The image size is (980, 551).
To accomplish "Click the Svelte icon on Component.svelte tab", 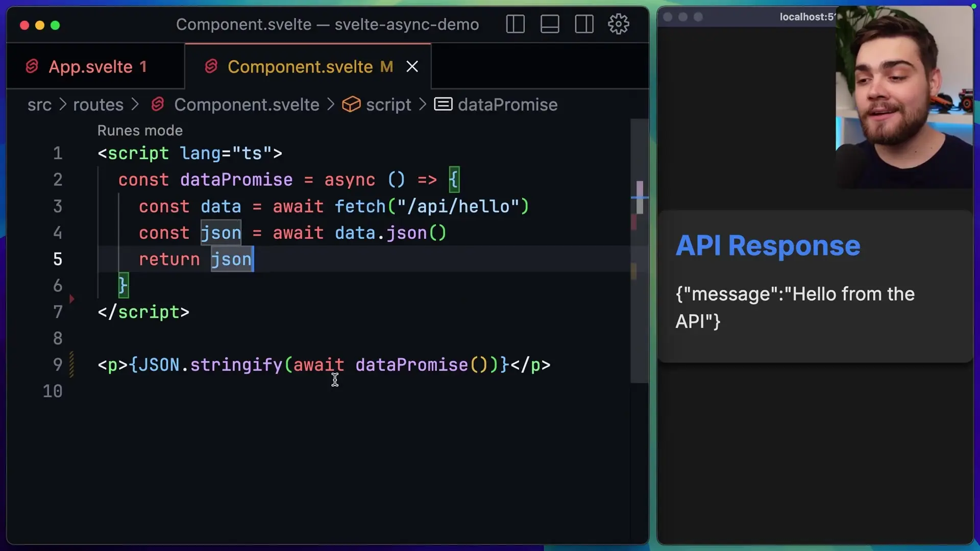I will pyautogui.click(x=211, y=66).
